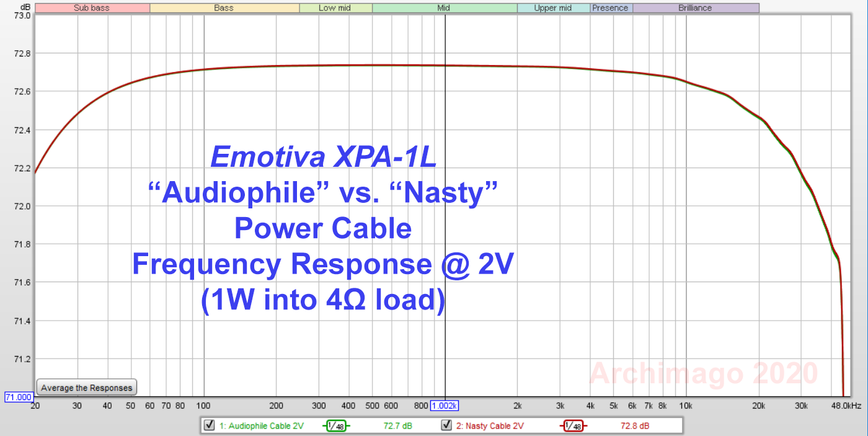Image resolution: width=868 pixels, height=436 pixels.
Task: Click the Brilliance band marker
Action: click(x=696, y=7)
